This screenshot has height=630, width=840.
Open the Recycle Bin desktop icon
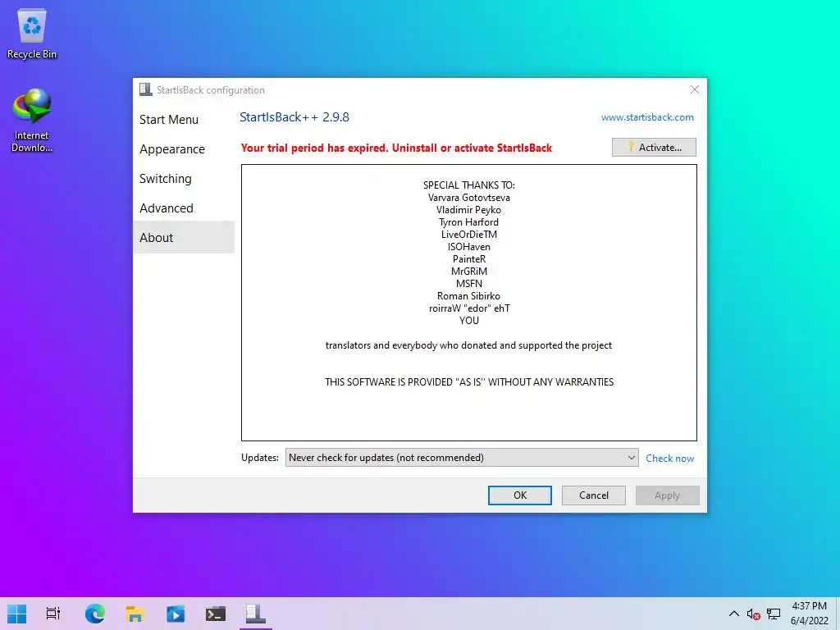[32, 34]
